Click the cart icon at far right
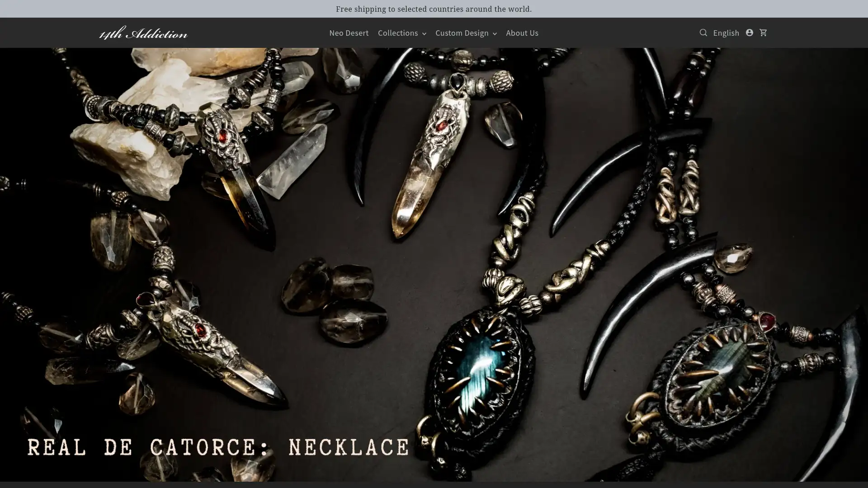This screenshot has height=488, width=868. click(x=763, y=33)
